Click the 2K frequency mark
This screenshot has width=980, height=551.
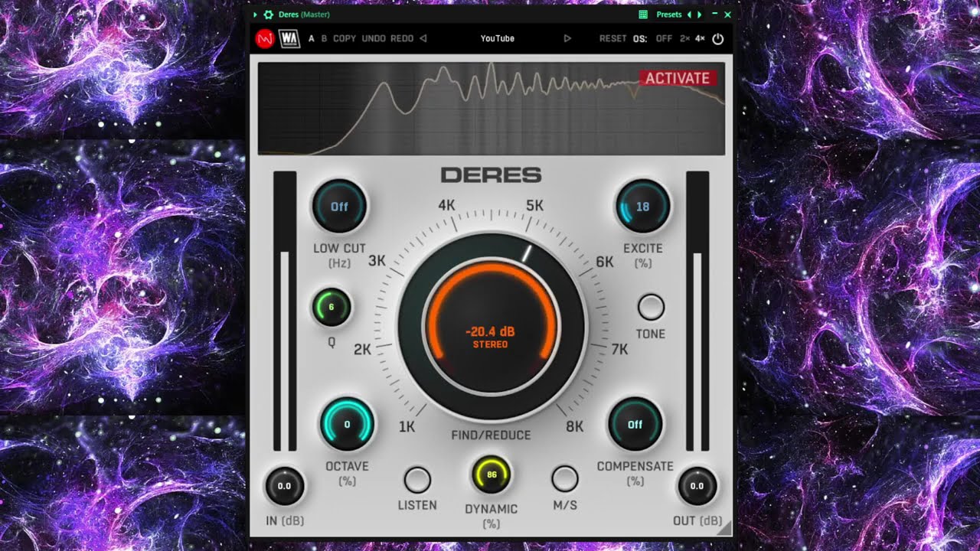(362, 350)
